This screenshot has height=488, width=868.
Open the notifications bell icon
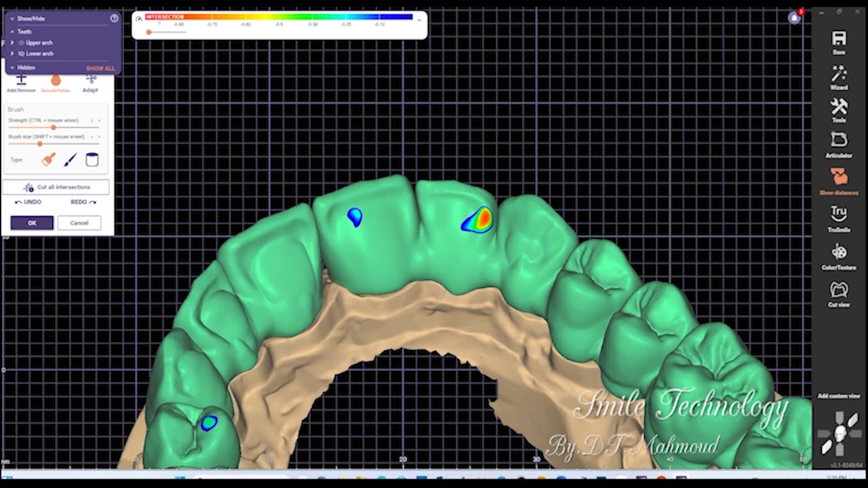click(794, 18)
